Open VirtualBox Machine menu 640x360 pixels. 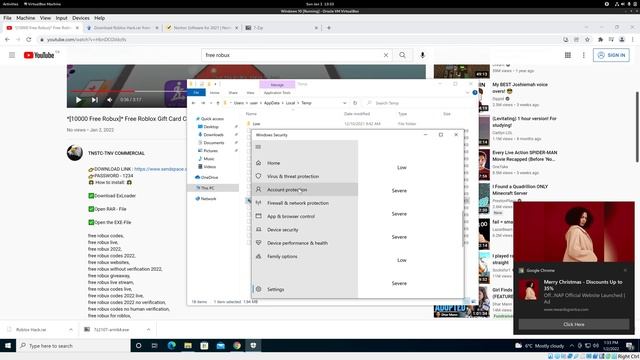pyautogui.click(x=25, y=18)
